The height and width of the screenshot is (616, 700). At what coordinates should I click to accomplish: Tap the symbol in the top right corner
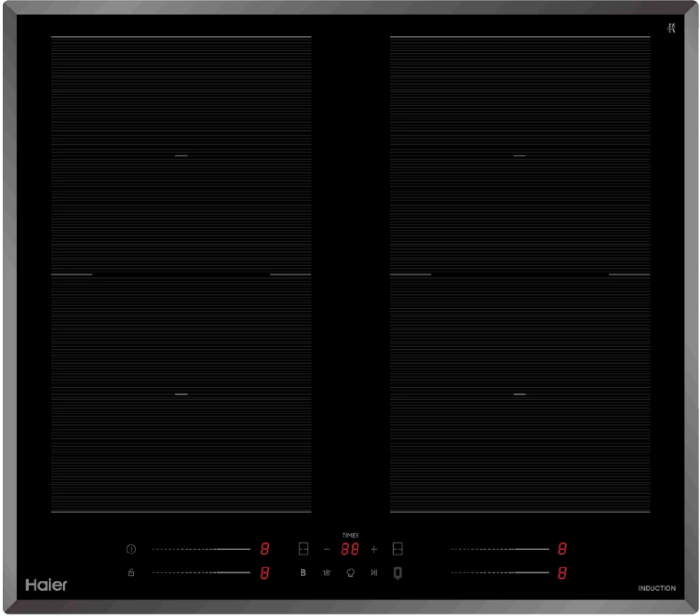pyautogui.click(x=670, y=28)
